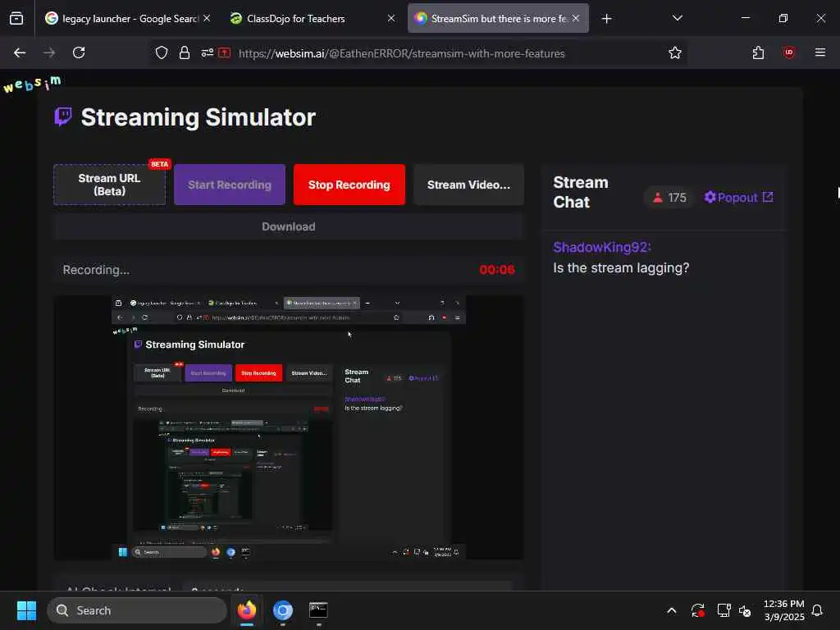Click the external-link icon beside Popout
This screenshot has width=840, height=630.
coord(768,197)
